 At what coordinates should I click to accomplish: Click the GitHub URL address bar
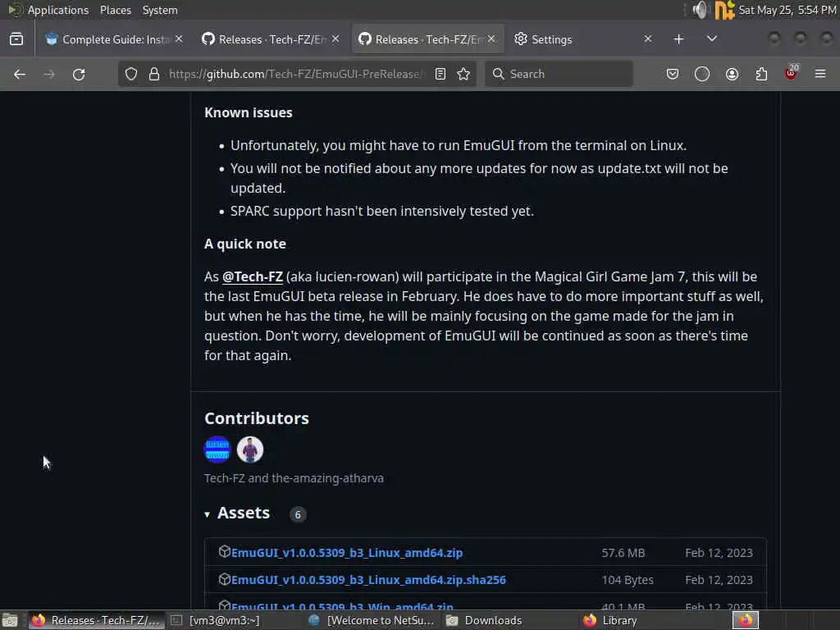pos(296,74)
